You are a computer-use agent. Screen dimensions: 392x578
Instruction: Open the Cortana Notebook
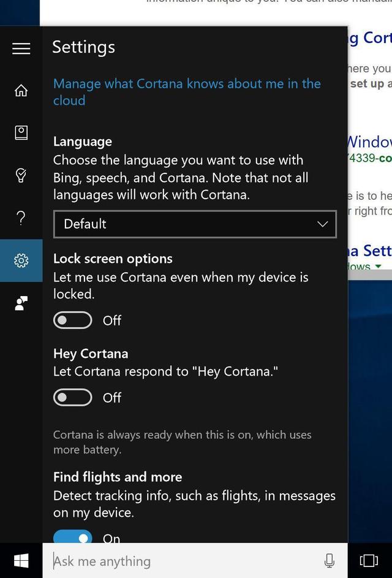click(x=21, y=133)
